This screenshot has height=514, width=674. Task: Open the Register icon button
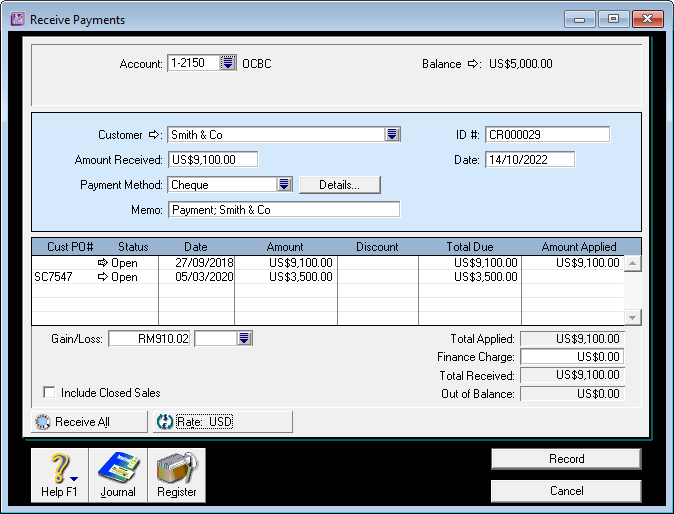177,474
